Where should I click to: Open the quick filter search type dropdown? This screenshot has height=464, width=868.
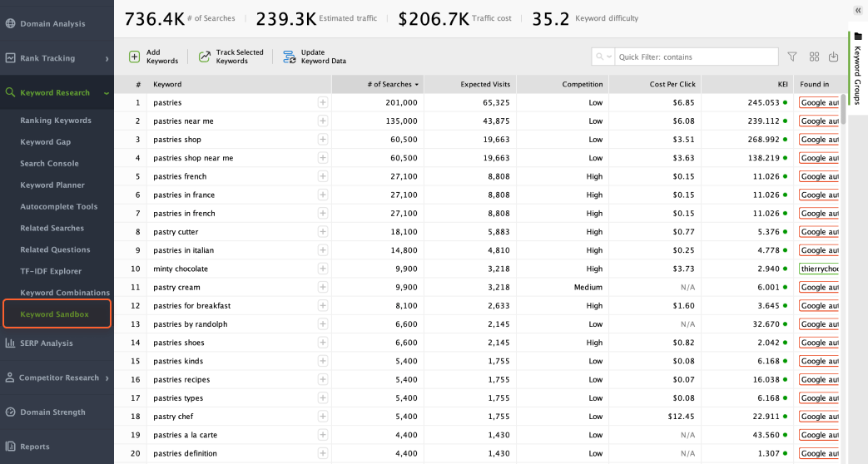pos(603,57)
